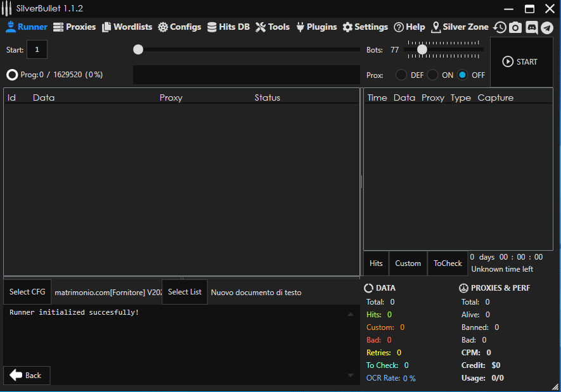Image resolution: width=561 pixels, height=392 pixels.
Task: Go back using the Back arrow
Action: coord(26,375)
